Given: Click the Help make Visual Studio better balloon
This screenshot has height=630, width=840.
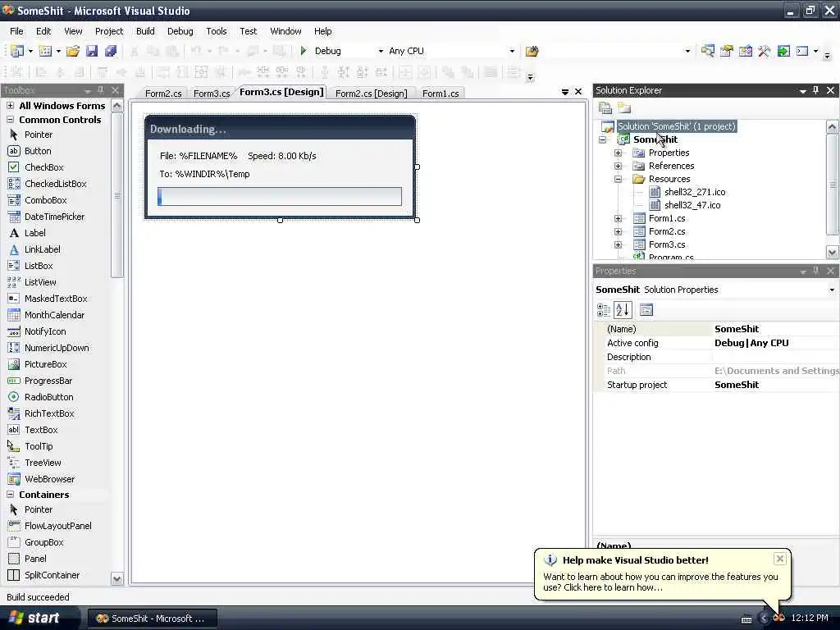Looking at the screenshot, I should pyautogui.click(x=662, y=573).
